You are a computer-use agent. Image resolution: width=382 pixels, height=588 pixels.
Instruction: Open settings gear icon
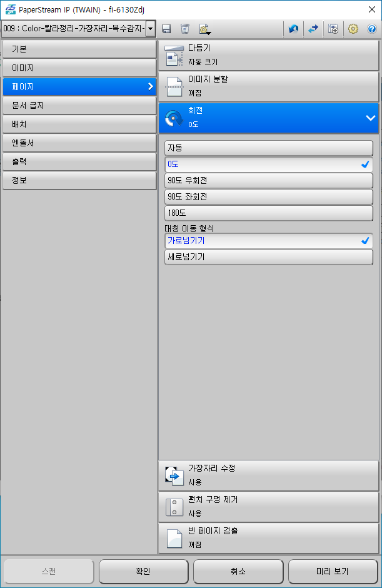353,29
